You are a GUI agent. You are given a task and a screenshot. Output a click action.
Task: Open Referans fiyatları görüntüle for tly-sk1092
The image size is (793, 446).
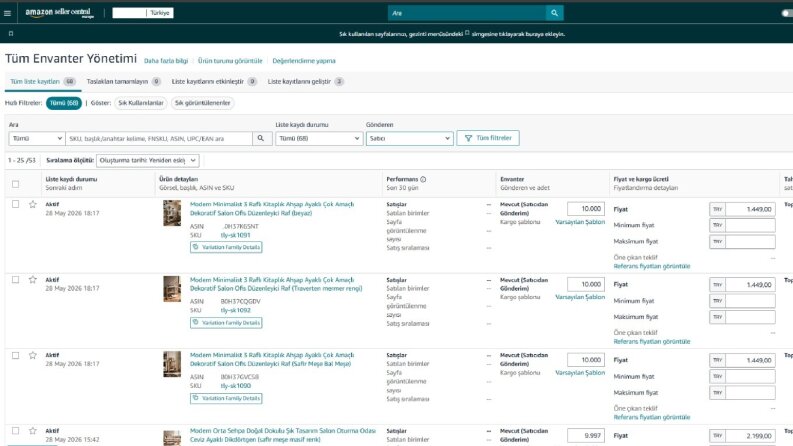click(x=652, y=342)
